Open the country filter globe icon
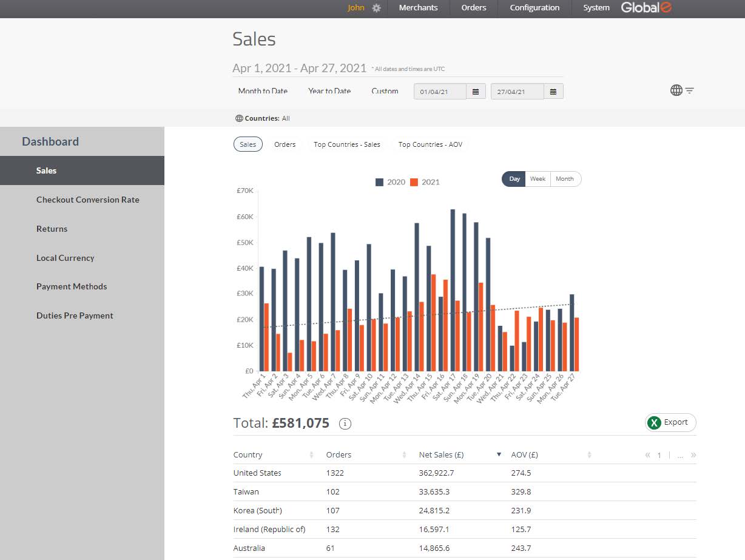745x560 pixels. pos(676,90)
